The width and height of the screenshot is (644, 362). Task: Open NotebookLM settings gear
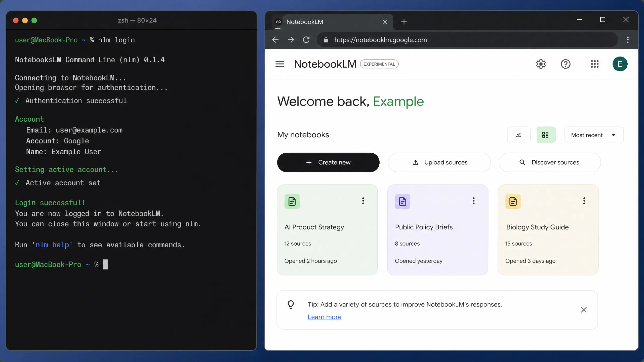pyautogui.click(x=541, y=64)
